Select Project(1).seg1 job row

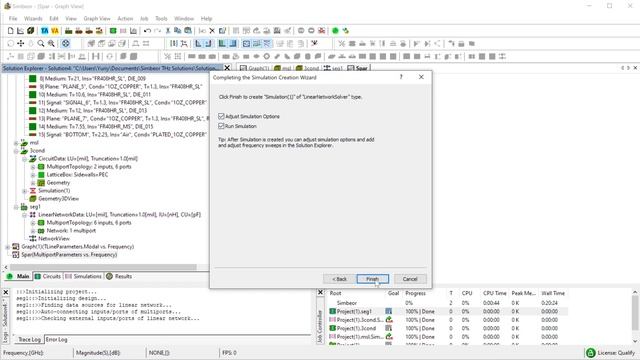(448, 311)
